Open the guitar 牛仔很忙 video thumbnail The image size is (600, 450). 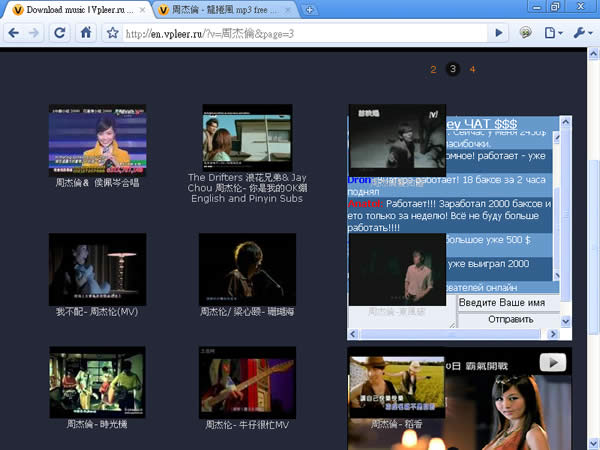pos(247,382)
